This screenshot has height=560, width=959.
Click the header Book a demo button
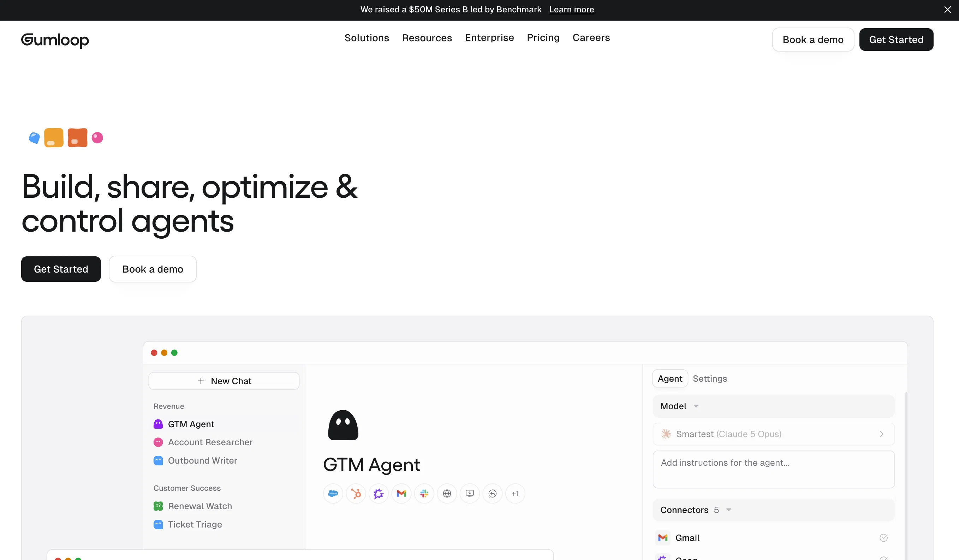813,40
